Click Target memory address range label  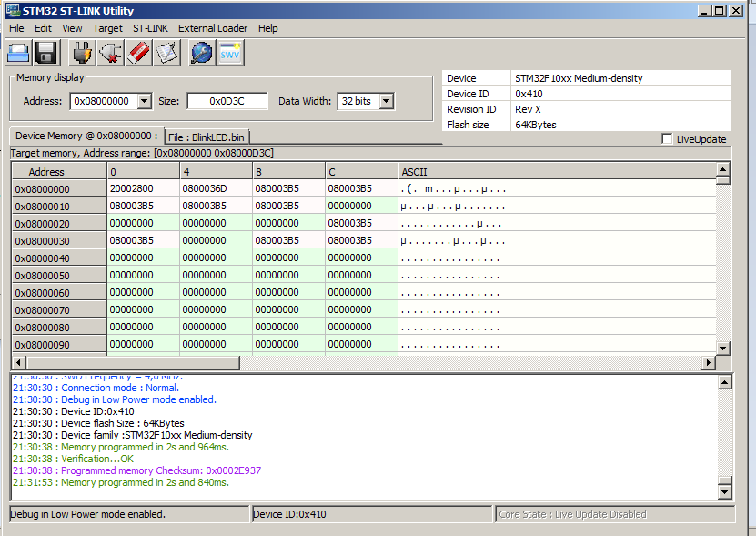click(142, 153)
